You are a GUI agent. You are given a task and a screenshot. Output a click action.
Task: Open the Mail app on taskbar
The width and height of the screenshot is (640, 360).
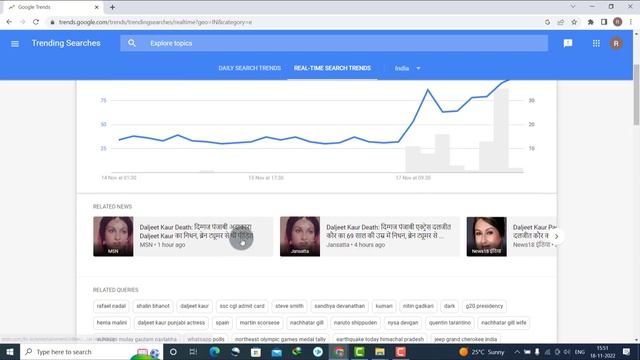pyautogui.click(x=276, y=352)
